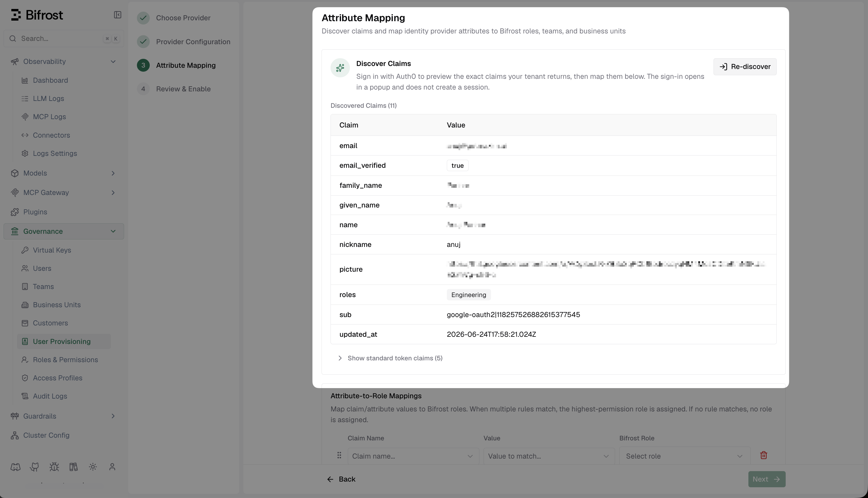Open the Value to match dropdown
The image size is (868, 498).
549,456
